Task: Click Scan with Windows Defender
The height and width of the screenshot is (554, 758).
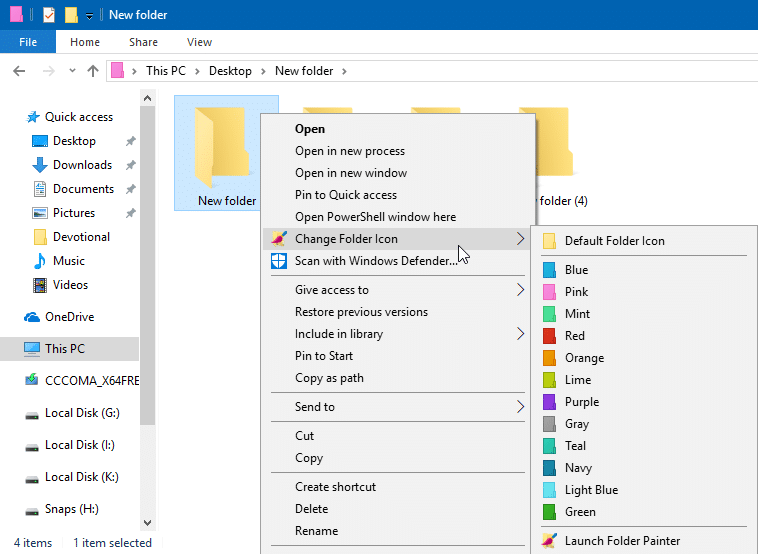Action: [x=397, y=261]
